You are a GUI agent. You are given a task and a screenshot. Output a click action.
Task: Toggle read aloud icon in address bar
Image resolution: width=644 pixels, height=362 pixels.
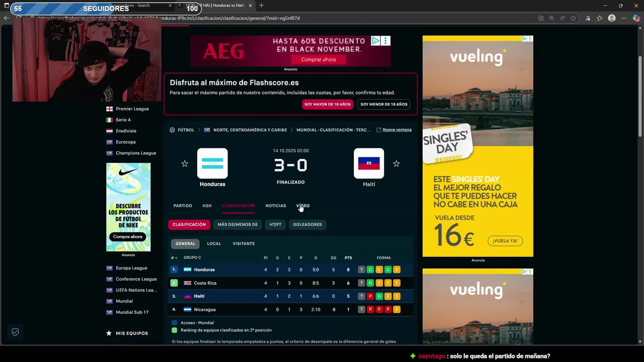(562, 18)
